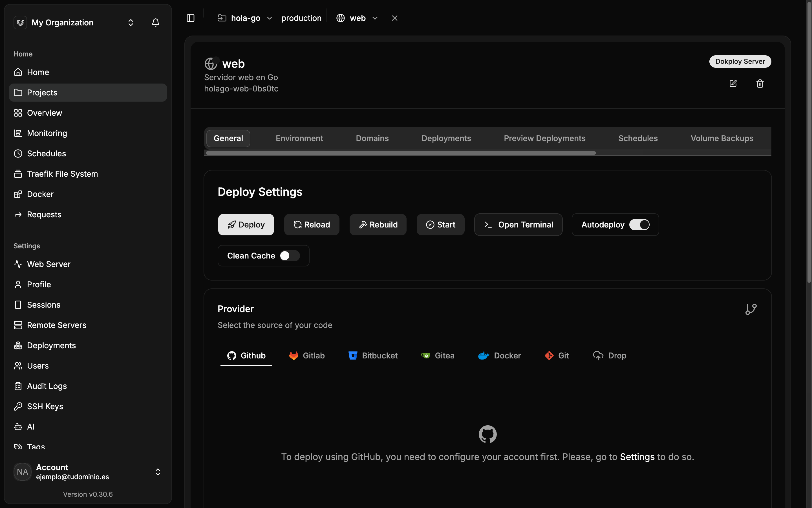This screenshot has width=812, height=508.
Task: Select the General tab
Action: (x=228, y=138)
